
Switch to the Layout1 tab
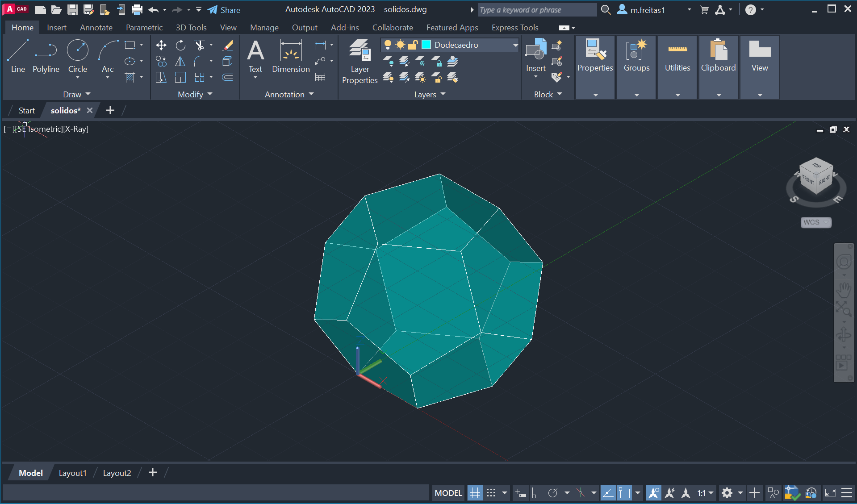point(72,473)
